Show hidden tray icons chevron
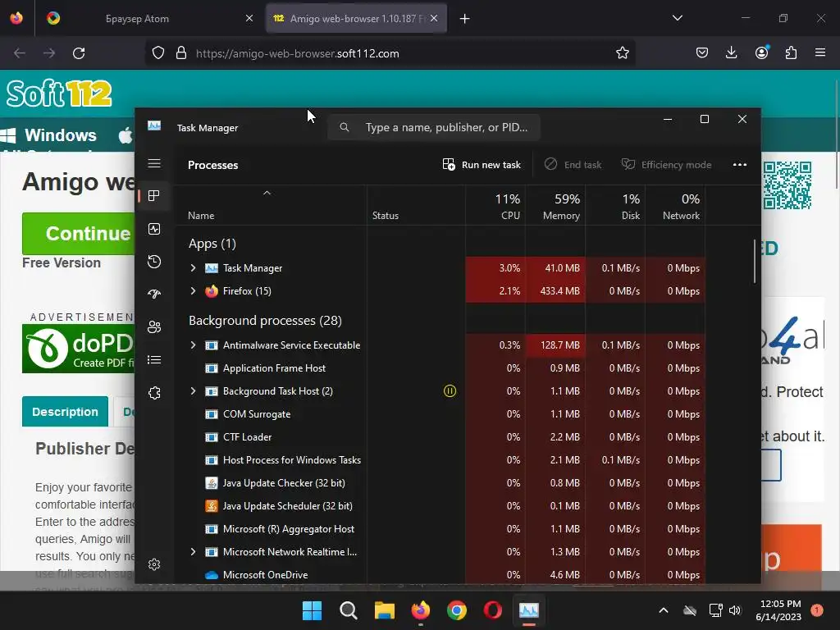The width and height of the screenshot is (840, 630). [x=663, y=610]
